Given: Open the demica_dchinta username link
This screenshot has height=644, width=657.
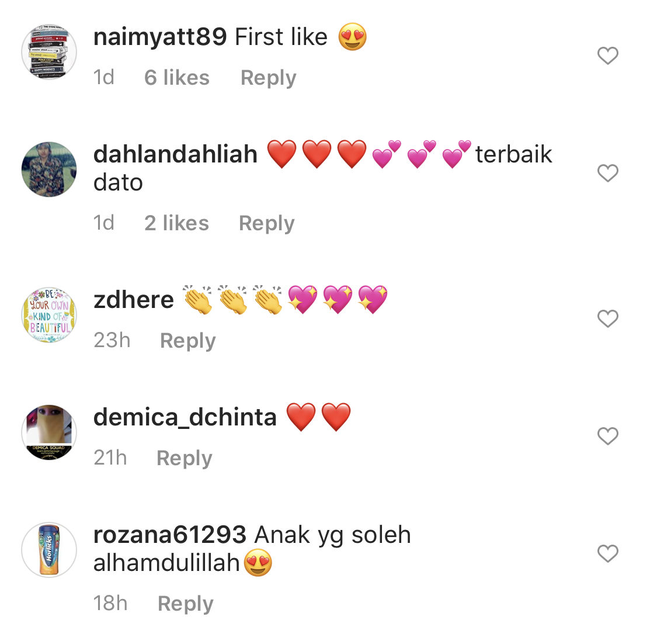Looking at the screenshot, I should [185, 418].
